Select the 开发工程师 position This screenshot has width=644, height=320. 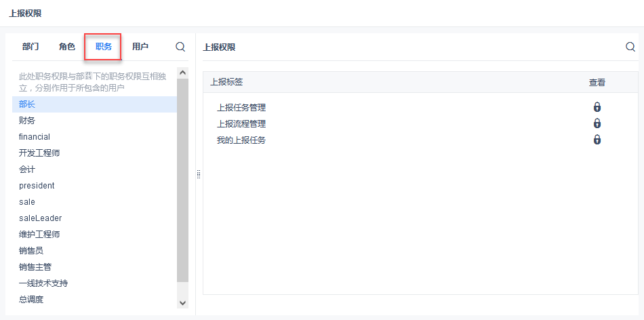94,153
